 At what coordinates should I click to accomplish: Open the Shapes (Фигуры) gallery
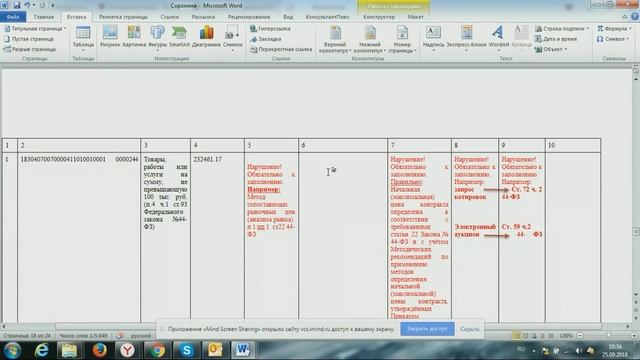(x=157, y=38)
